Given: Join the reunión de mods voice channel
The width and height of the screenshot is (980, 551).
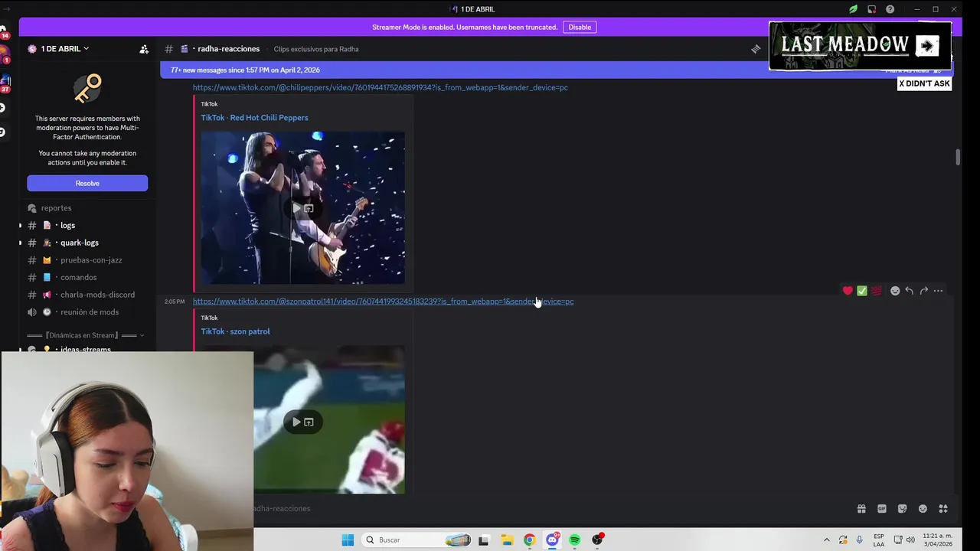Looking at the screenshot, I should coord(90,312).
